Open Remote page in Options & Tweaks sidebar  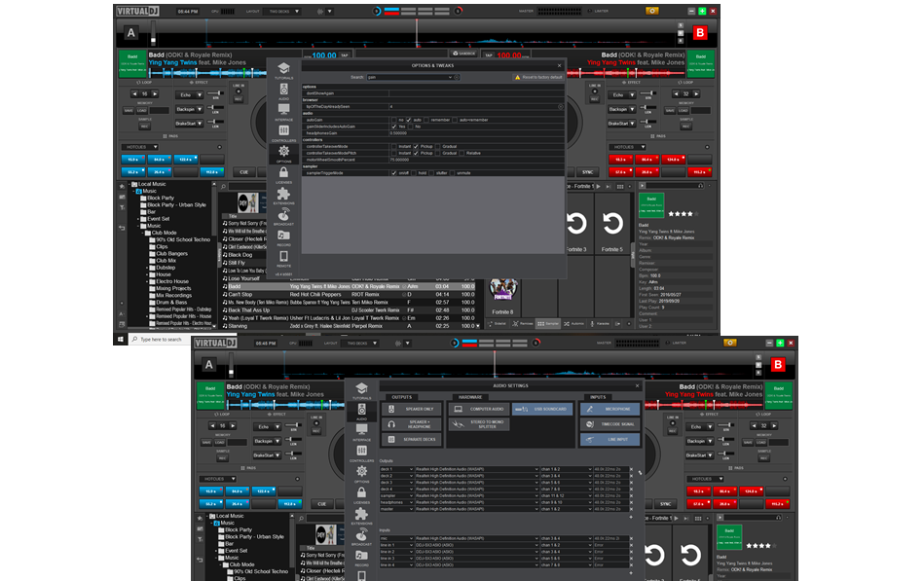pos(283,258)
